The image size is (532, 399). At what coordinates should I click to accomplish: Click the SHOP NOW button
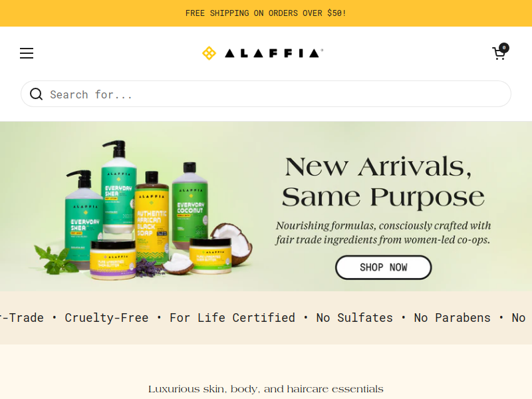(x=384, y=267)
